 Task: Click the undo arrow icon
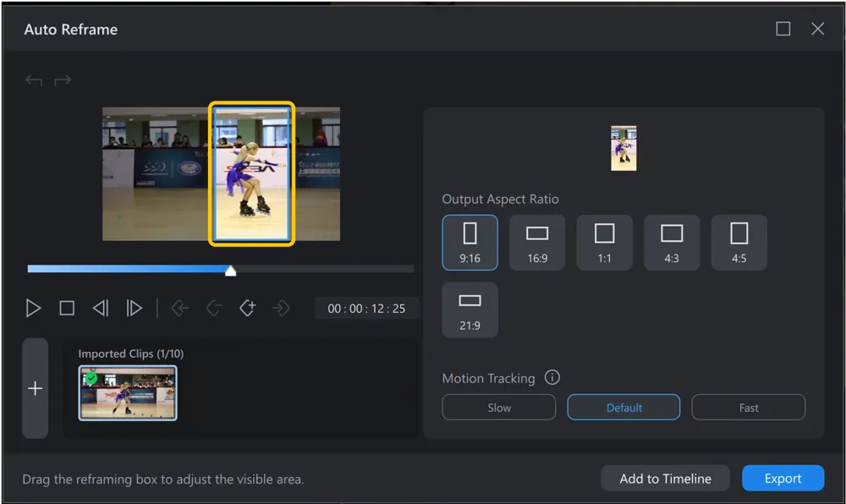[x=34, y=81]
